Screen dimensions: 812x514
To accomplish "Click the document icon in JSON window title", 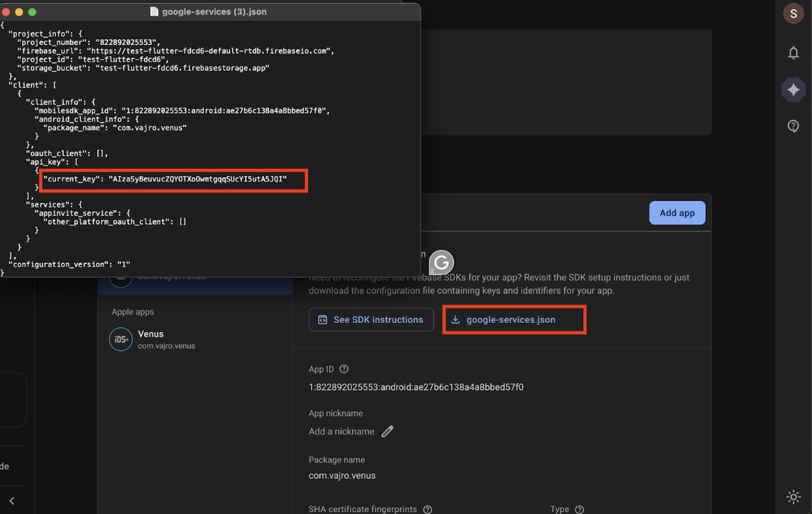I will pyautogui.click(x=154, y=12).
